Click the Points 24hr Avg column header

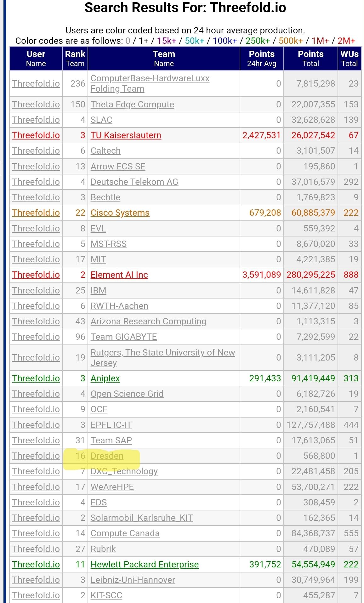pyautogui.click(x=262, y=59)
